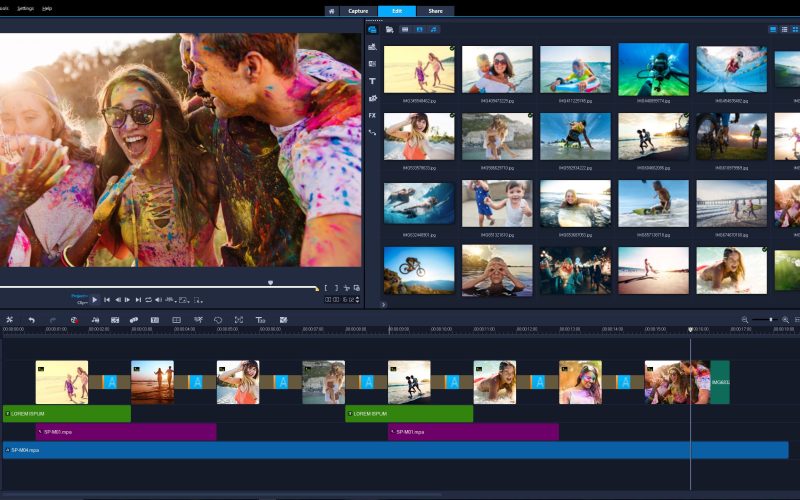800x500 pixels.
Task: Zoom out the timeline
Action: (x=744, y=320)
